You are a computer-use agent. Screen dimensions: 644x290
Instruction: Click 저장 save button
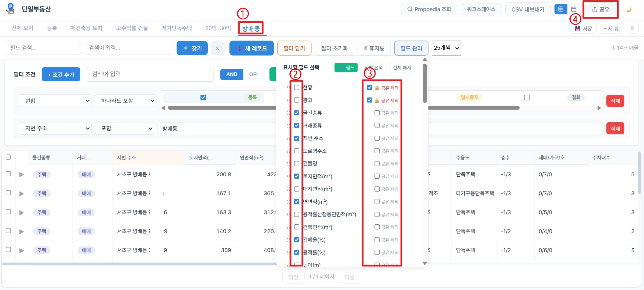583,28
